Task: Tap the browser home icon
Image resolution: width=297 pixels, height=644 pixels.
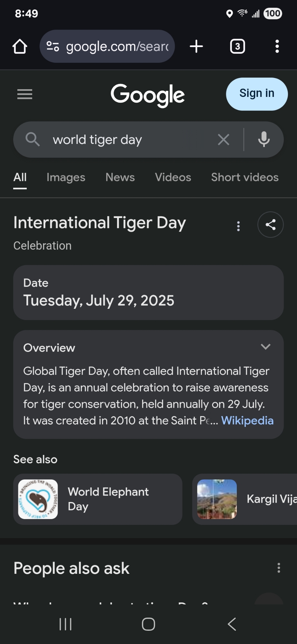Action: [20, 46]
